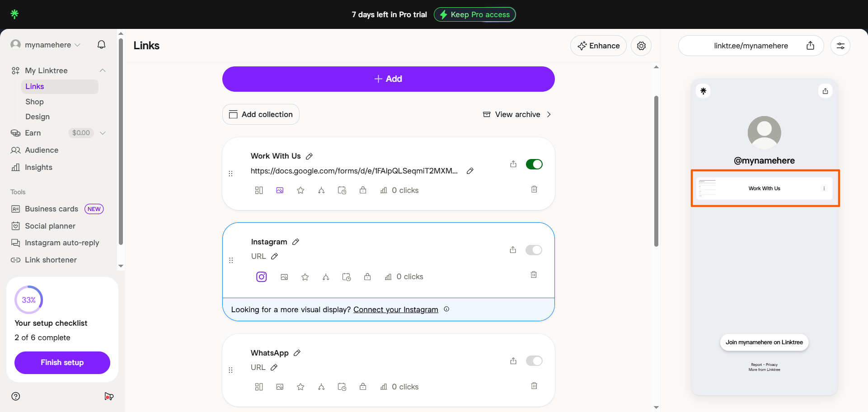
Task: Click Enhance button
Action: (598, 46)
